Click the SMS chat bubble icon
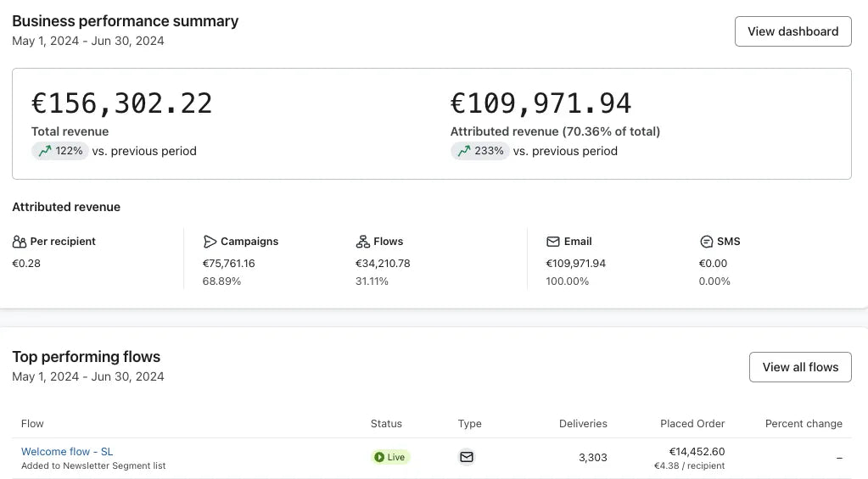Screen dimensions: 868x479 click(706, 242)
